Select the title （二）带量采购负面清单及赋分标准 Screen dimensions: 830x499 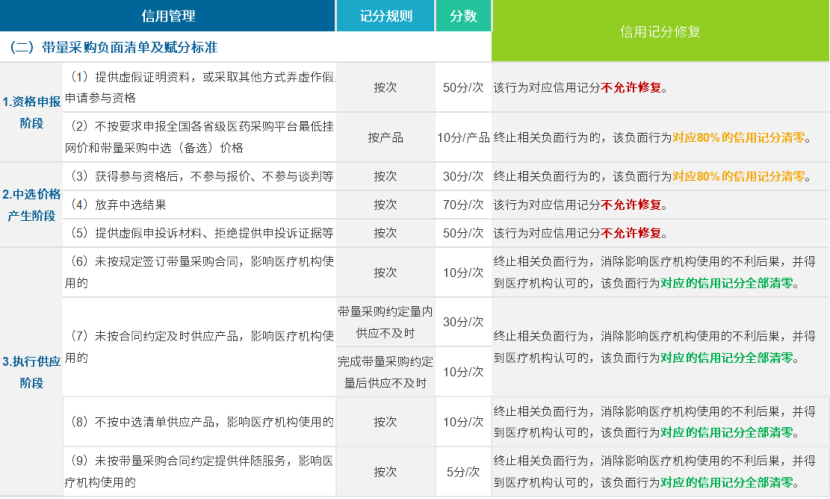click(113, 47)
